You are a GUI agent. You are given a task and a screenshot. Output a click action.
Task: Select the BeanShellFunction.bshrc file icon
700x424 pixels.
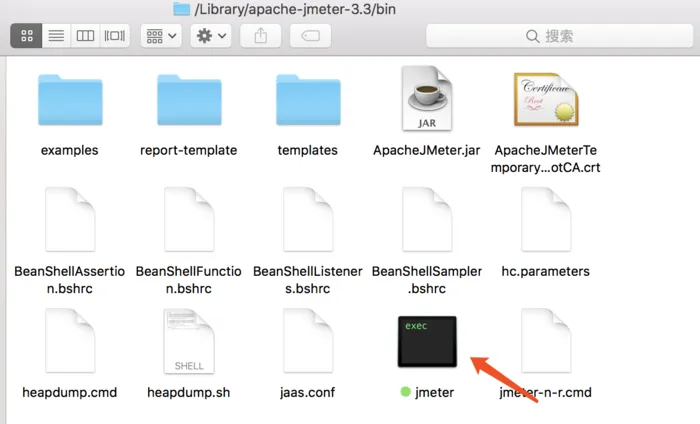coord(189,219)
